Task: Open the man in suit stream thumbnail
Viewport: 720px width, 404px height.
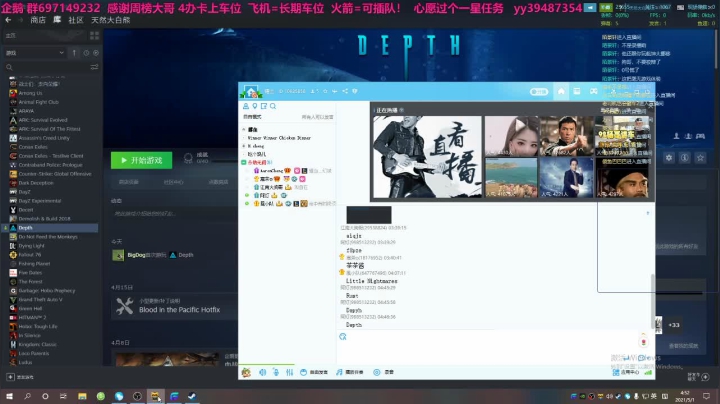Action: point(567,178)
